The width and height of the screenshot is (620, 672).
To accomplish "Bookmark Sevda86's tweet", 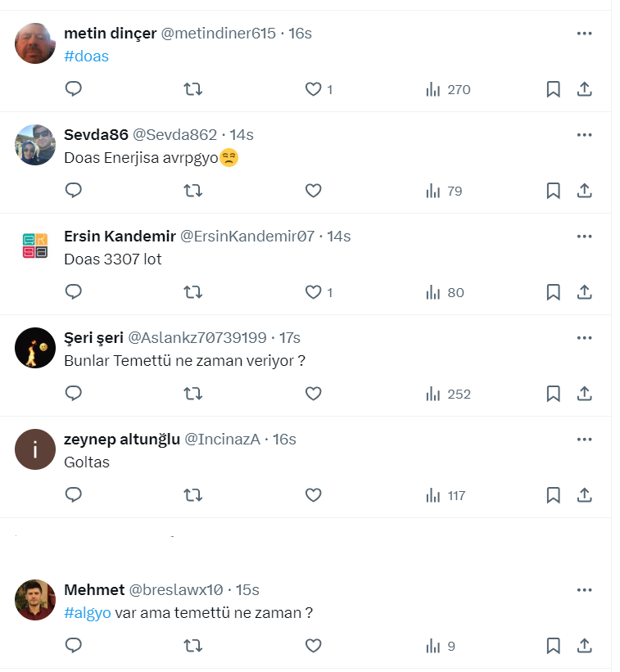I will tap(553, 191).
